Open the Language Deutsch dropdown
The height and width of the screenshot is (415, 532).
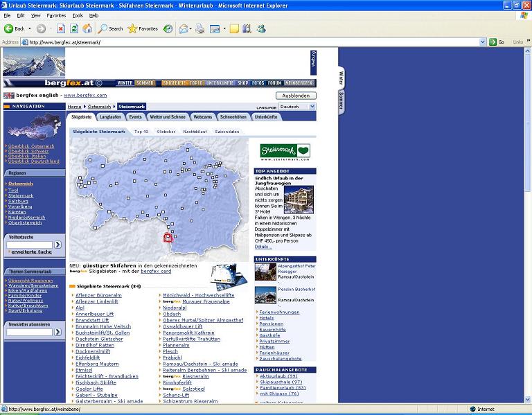coord(297,107)
